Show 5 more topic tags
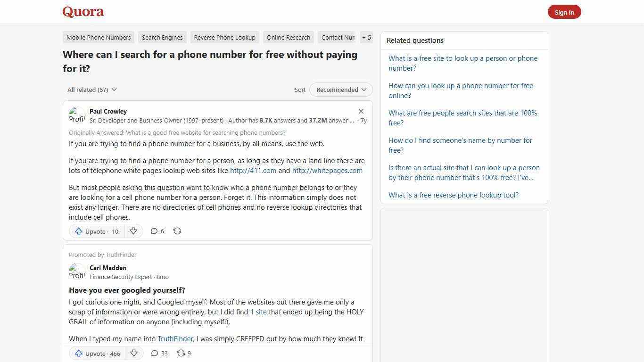Viewport: 644px width, 362px height. pos(366,37)
